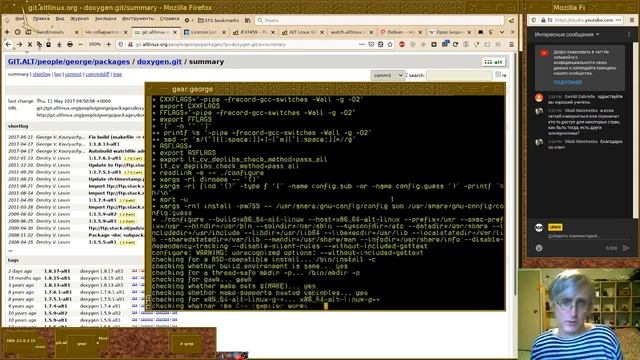Open the 'Autobuild watchfile' commit link
Screen dimensions: 640x360
tap(116, 151)
